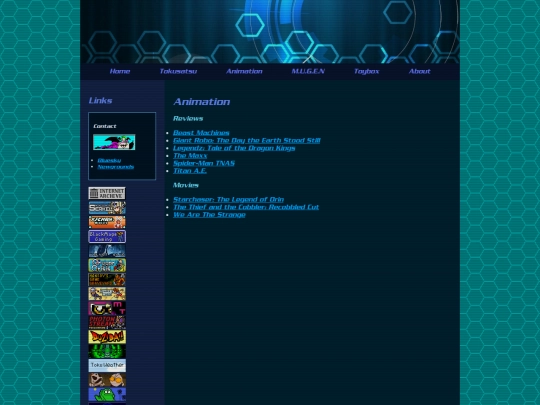
Task: Click the blue badge with green frog
Action: click(107, 394)
